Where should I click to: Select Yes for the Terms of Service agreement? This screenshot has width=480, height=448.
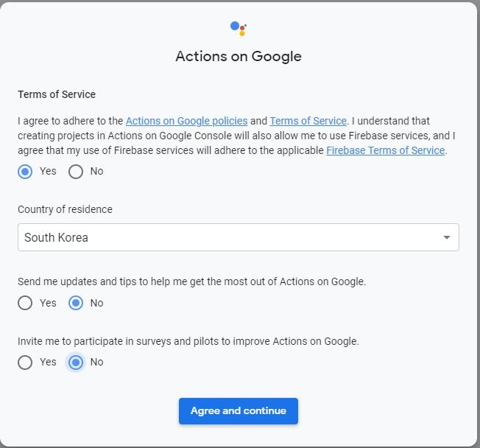pyautogui.click(x=25, y=172)
